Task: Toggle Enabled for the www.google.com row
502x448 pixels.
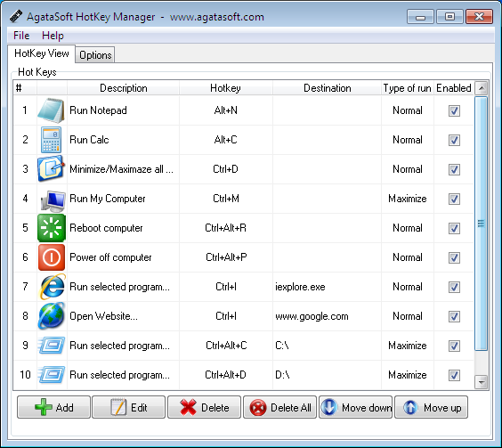Action: (x=454, y=316)
